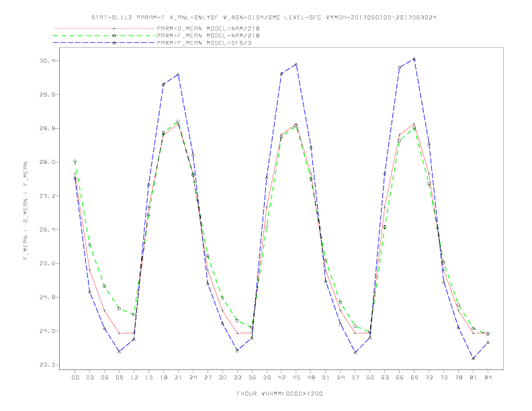Click x-axis tick label 69
Viewport: 532px width, 411px height.
point(414,377)
